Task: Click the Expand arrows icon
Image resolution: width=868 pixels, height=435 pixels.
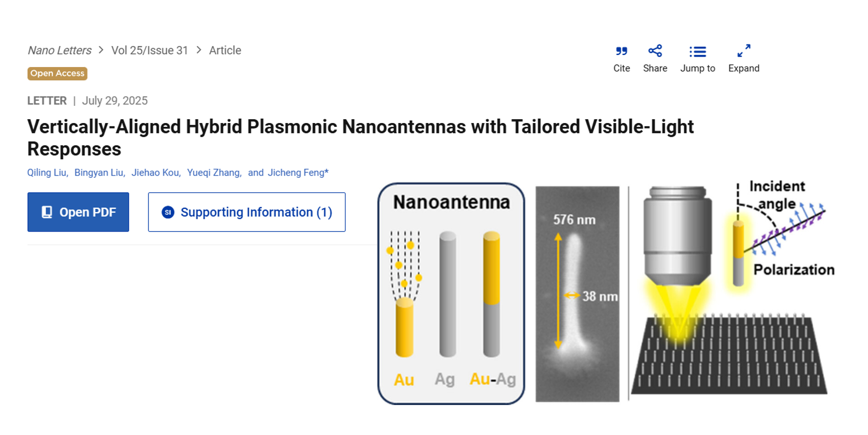Action: (743, 51)
